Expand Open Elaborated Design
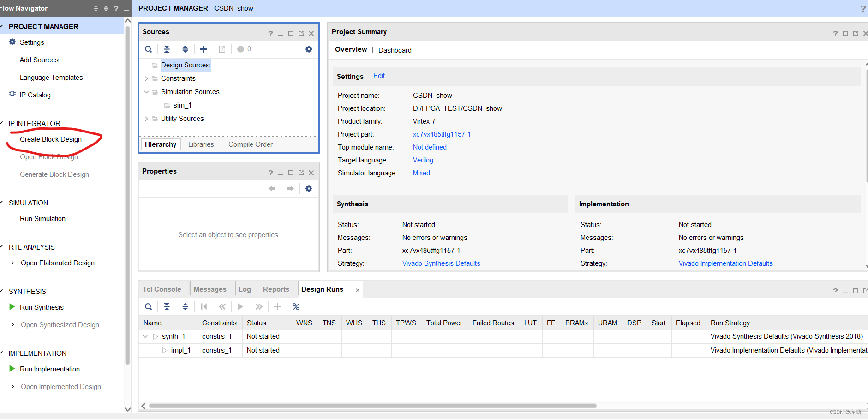The width and height of the screenshot is (868, 419). 12,263
